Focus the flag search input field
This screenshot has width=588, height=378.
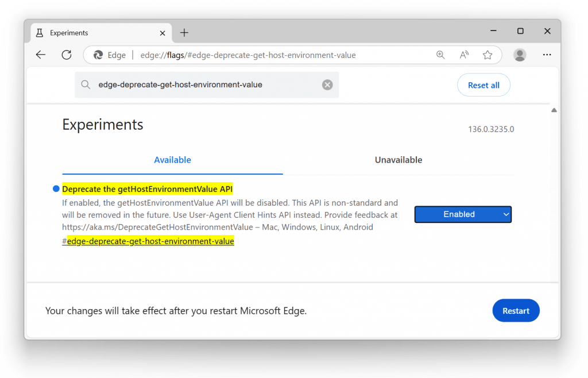coord(201,84)
